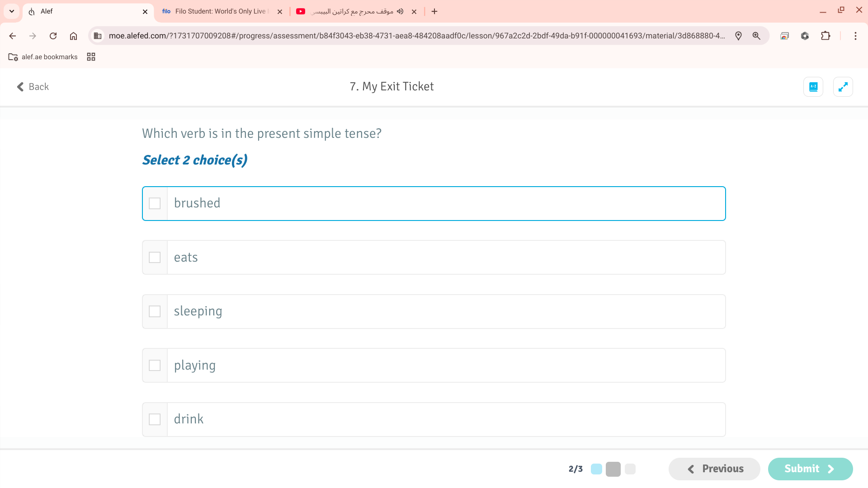Check the 'drink' checkbox
Screen dimensions: 868x488
[x=155, y=419]
